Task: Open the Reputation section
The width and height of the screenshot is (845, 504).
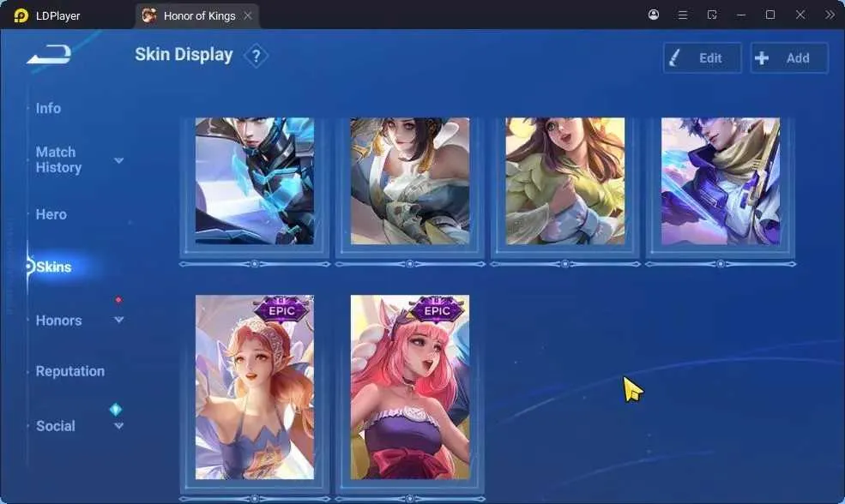Action: pyautogui.click(x=70, y=371)
